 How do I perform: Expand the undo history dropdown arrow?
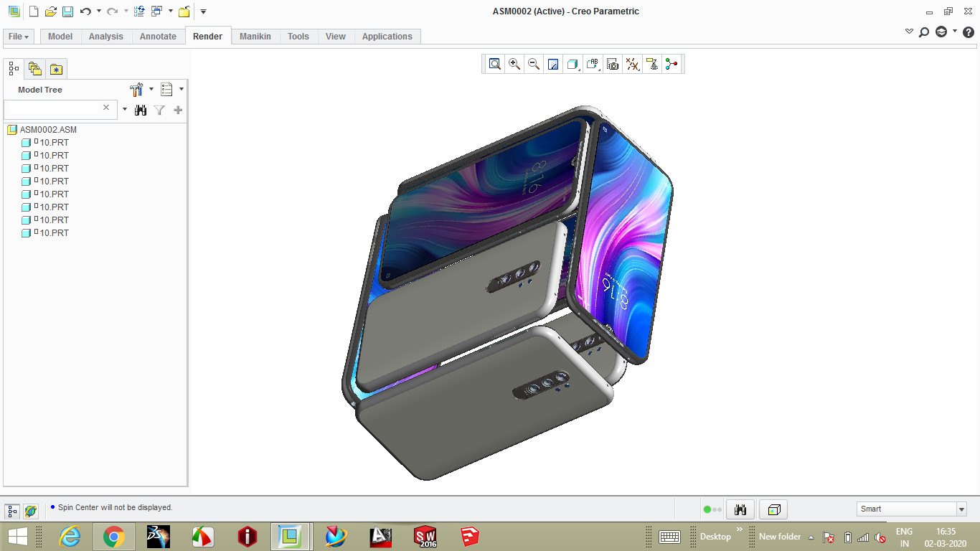click(x=98, y=11)
